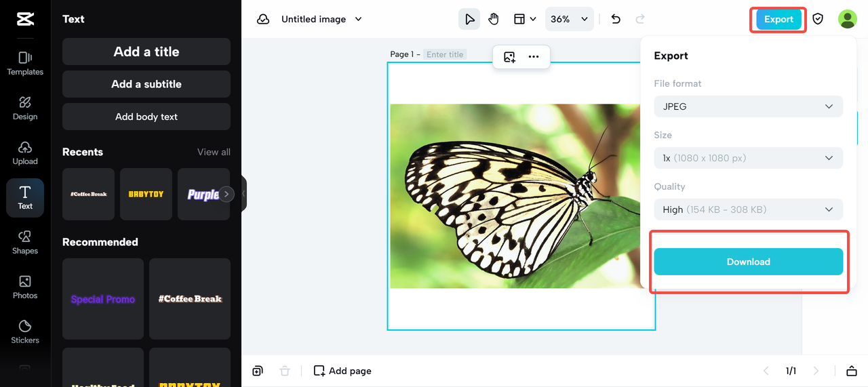
Task: Open the page list panel icon at bottom right
Action: pyautogui.click(x=852, y=371)
